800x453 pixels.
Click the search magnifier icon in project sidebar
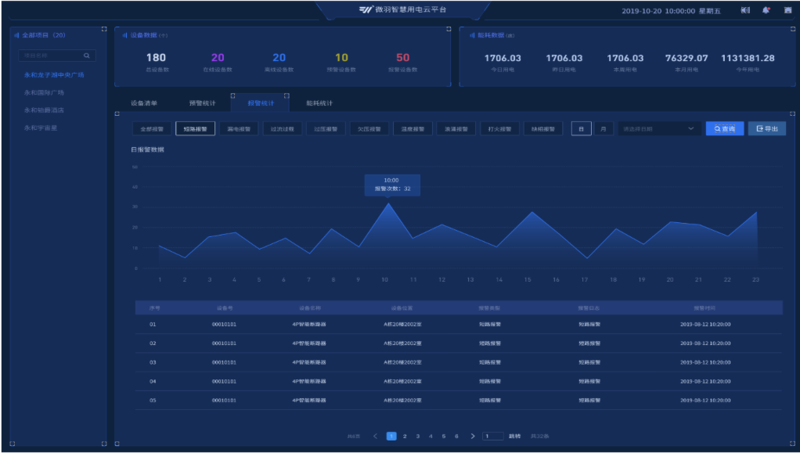click(87, 56)
